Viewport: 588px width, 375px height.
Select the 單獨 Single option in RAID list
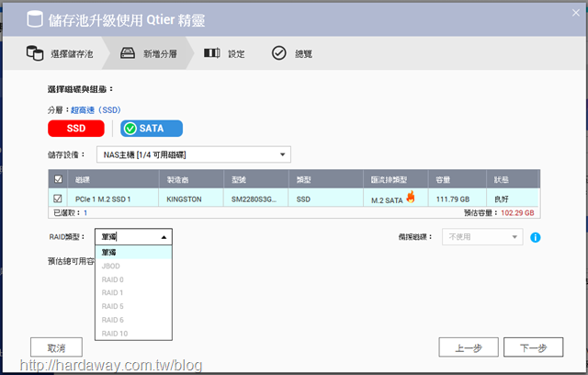click(x=133, y=253)
